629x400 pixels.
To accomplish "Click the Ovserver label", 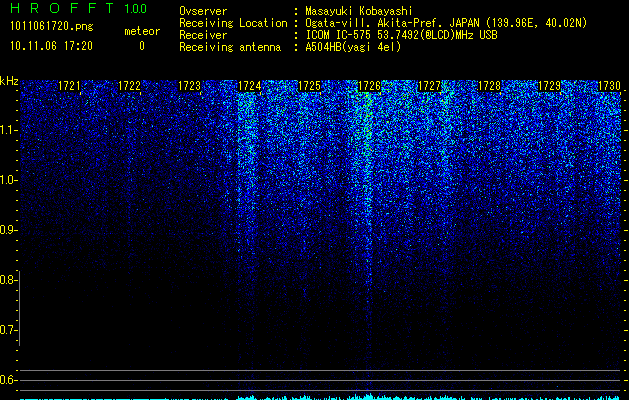I will (203, 11).
